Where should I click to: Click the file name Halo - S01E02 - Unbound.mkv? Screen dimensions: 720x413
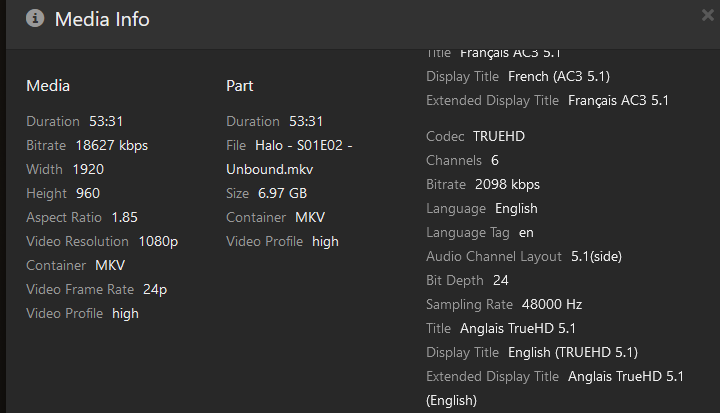pos(289,157)
